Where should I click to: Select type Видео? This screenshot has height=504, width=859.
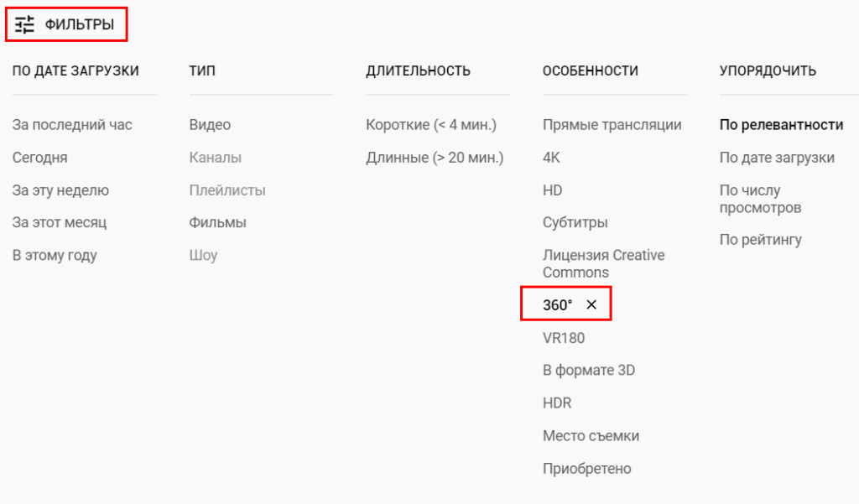point(210,125)
